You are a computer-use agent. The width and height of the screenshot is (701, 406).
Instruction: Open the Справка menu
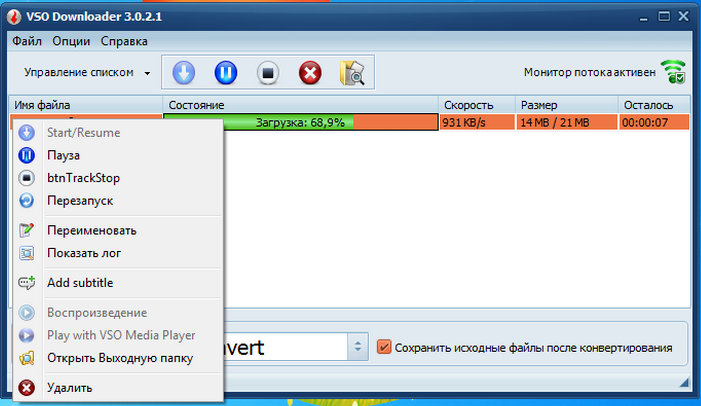click(x=124, y=41)
